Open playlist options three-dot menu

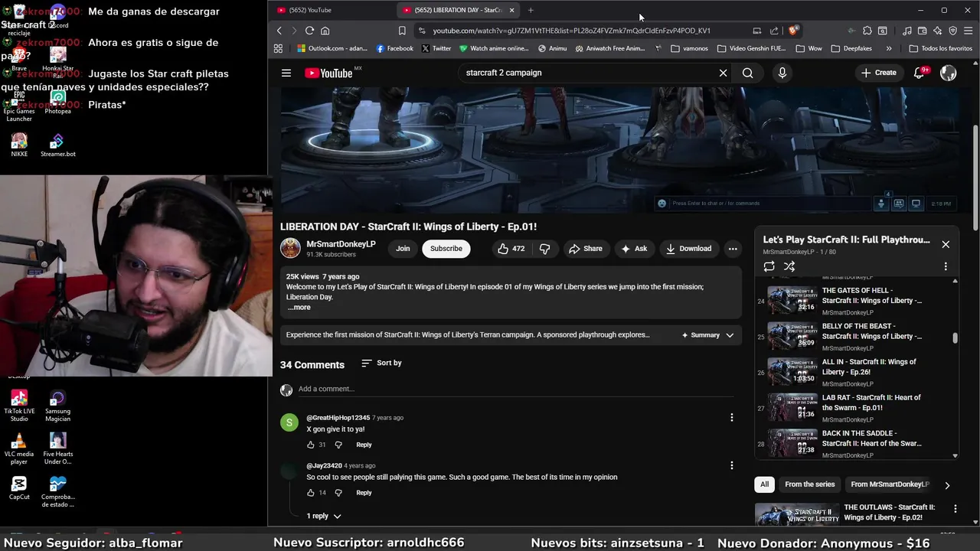[946, 266]
